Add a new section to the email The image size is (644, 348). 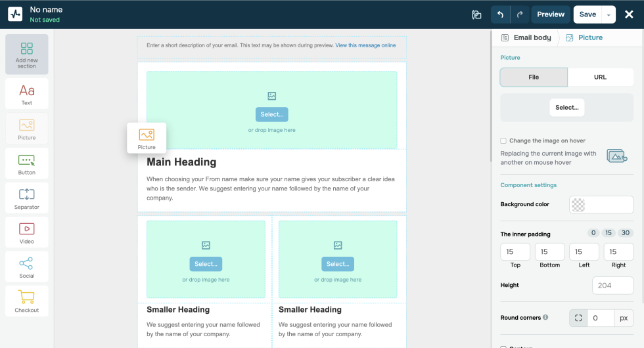(26, 54)
